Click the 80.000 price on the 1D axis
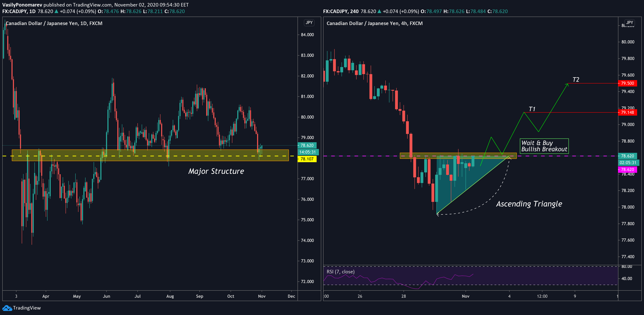The height and width of the screenshot is (315, 644). 307,117
